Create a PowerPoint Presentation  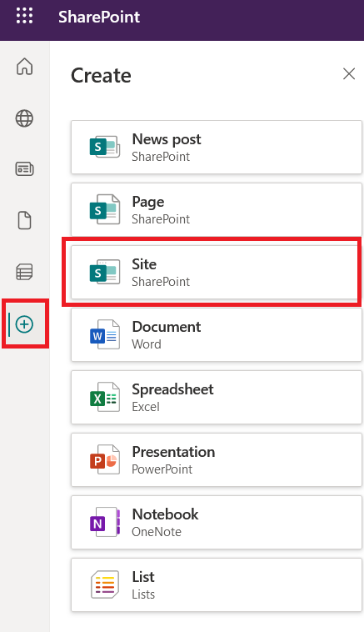click(217, 460)
